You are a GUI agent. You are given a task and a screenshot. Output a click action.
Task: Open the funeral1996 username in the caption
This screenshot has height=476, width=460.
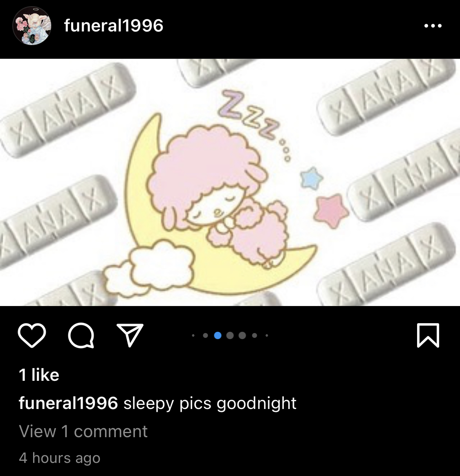click(68, 403)
